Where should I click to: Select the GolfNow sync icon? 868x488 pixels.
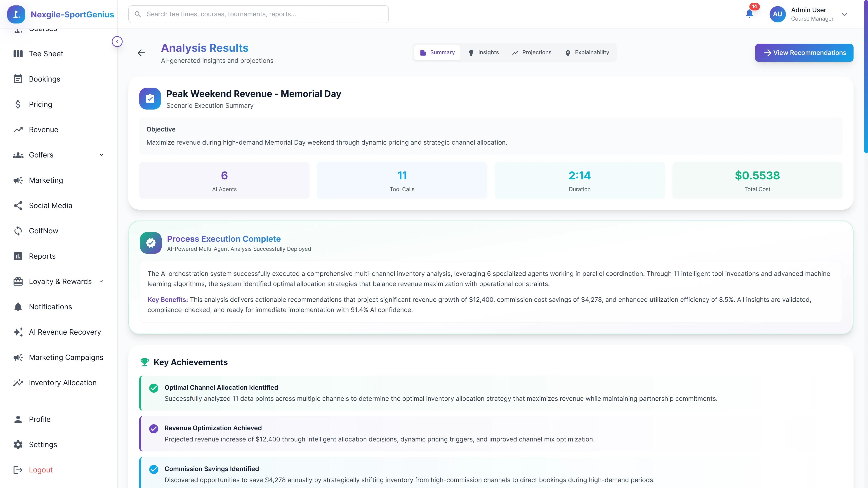[18, 231]
